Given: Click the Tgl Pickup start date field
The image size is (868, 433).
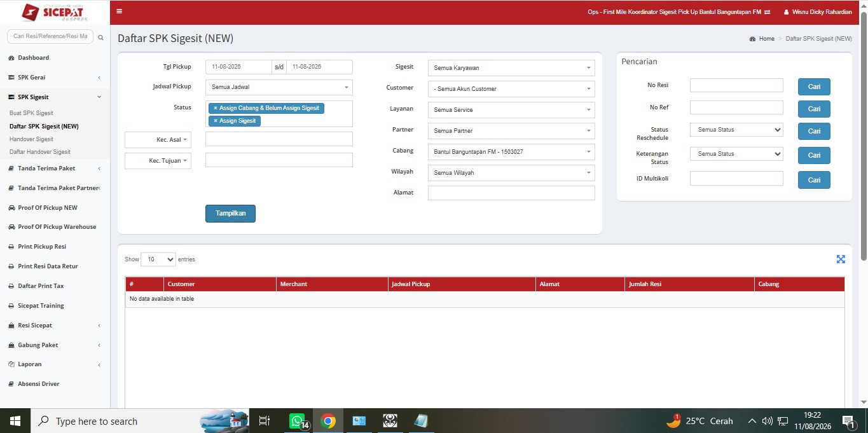Looking at the screenshot, I should 238,67.
